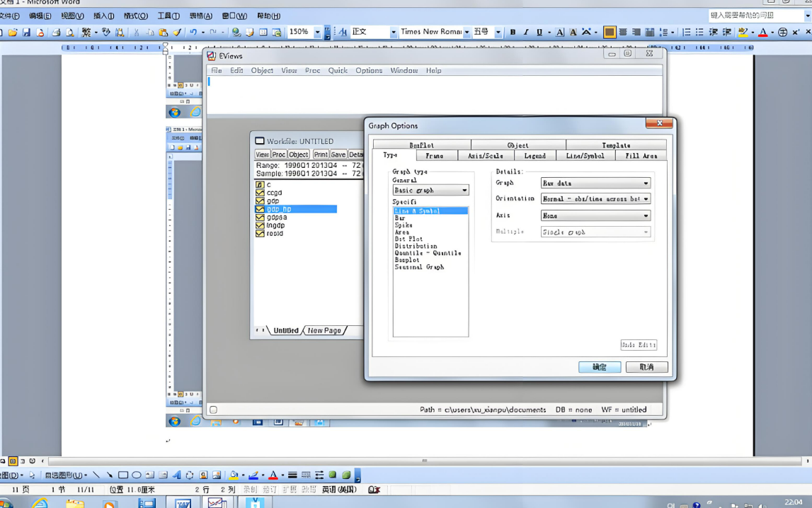The height and width of the screenshot is (508, 812).
Task: Click the 取消 Cancel button
Action: [647, 367]
